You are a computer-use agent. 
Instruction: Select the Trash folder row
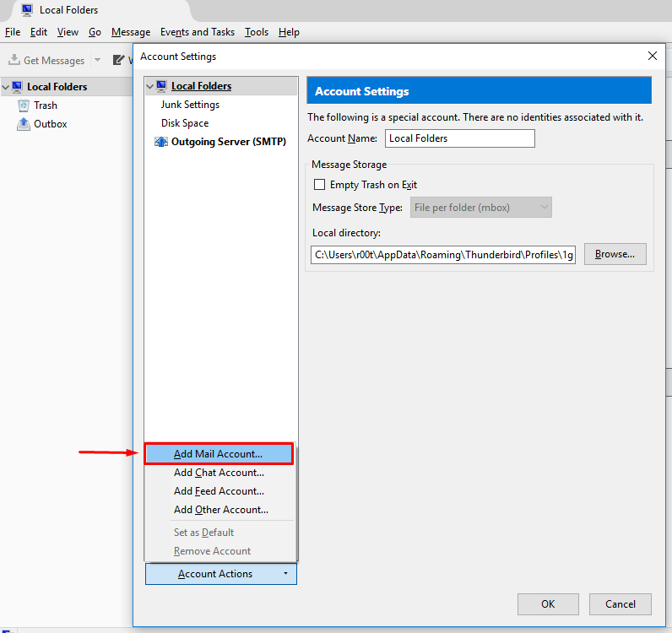pos(46,105)
